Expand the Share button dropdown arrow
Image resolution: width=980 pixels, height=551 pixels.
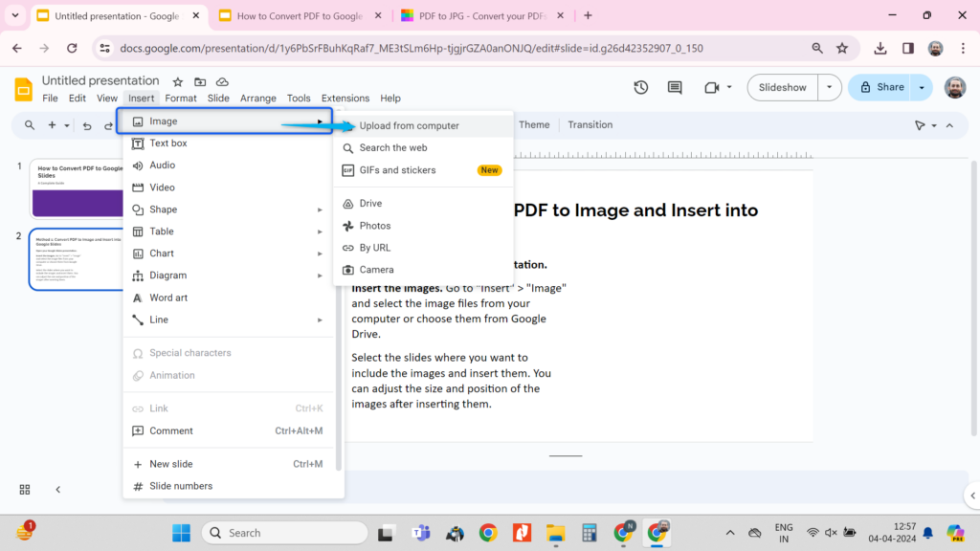tap(922, 87)
